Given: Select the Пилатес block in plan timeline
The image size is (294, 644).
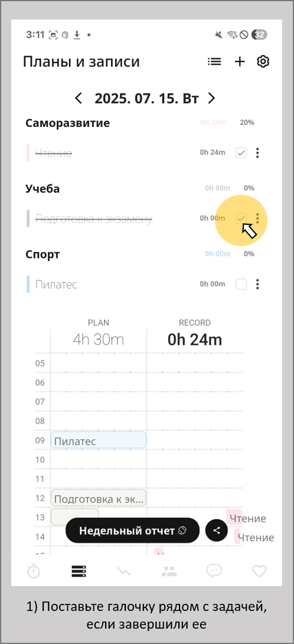Looking at the screenshot, I should pos(99,440).
